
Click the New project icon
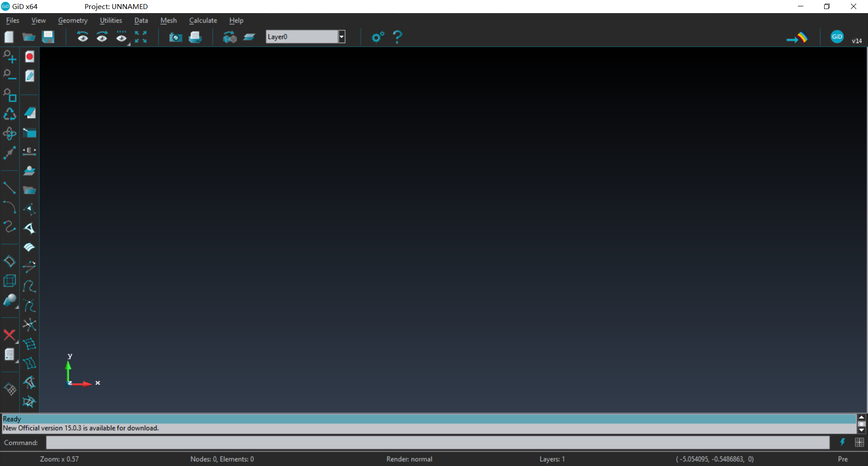pyautogui.click(x=9, y=37)
